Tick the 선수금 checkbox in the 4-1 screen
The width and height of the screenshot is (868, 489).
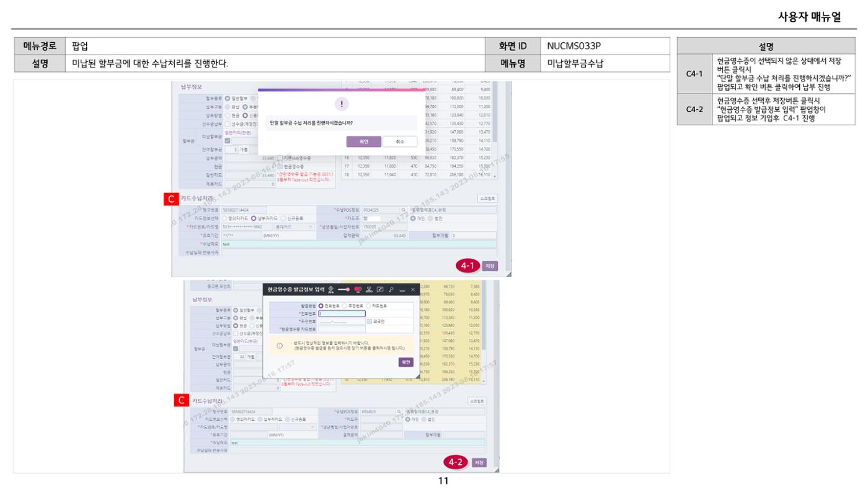pos(228,124)
